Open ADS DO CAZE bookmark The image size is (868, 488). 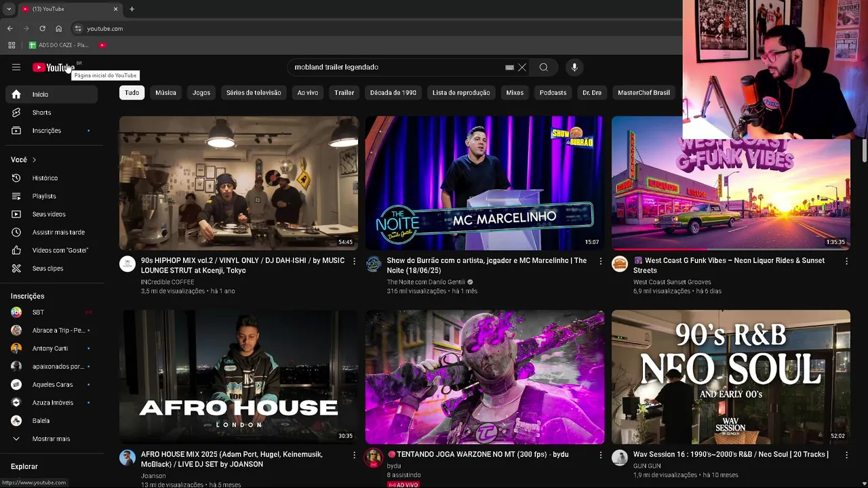coord(58,45)
